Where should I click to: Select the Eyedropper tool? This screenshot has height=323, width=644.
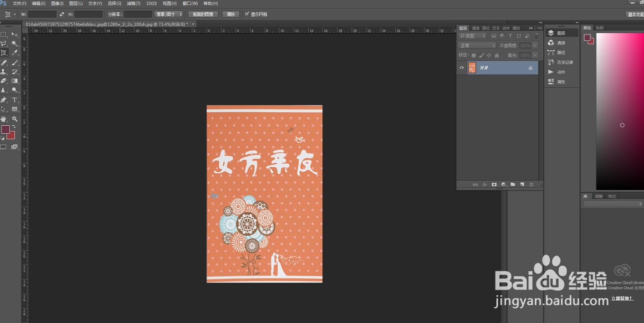tap(14, 53)
